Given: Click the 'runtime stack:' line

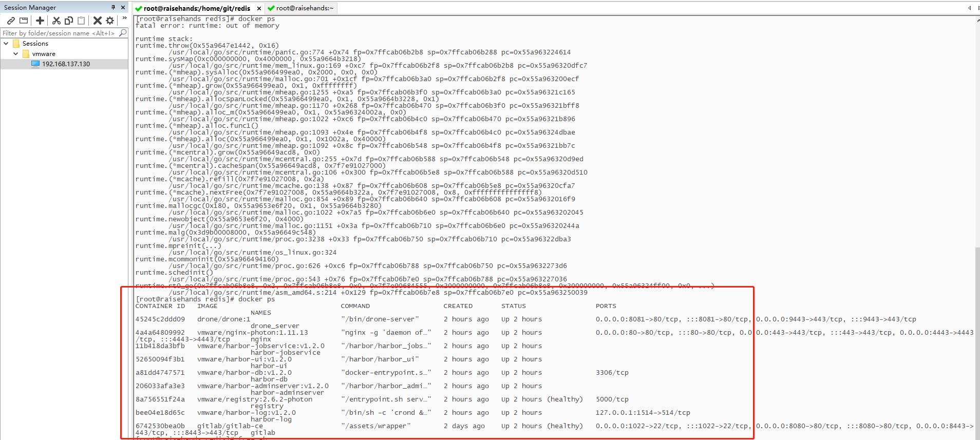Looking at the screenshot, I should coord(164,39).
